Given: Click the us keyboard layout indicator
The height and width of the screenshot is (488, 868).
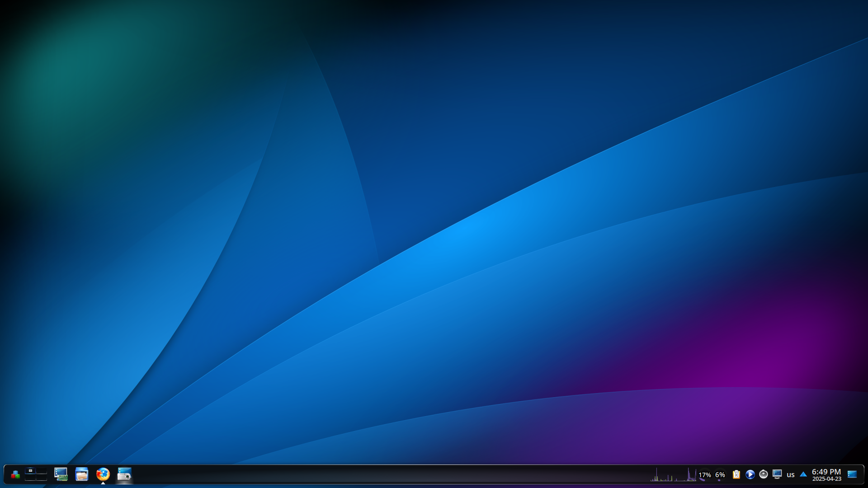Looking at the screenshot, I should click(791, 474).
